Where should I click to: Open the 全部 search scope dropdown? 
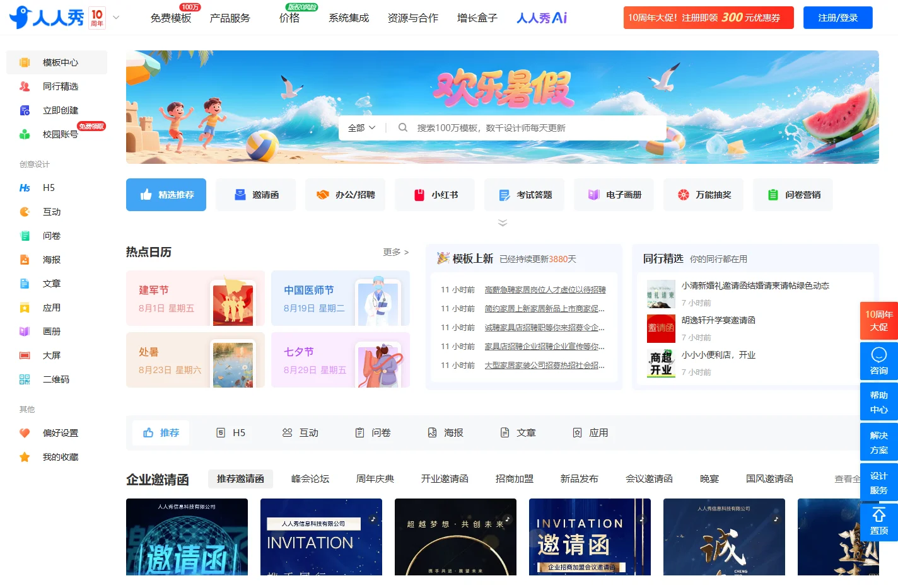[362, 127]
